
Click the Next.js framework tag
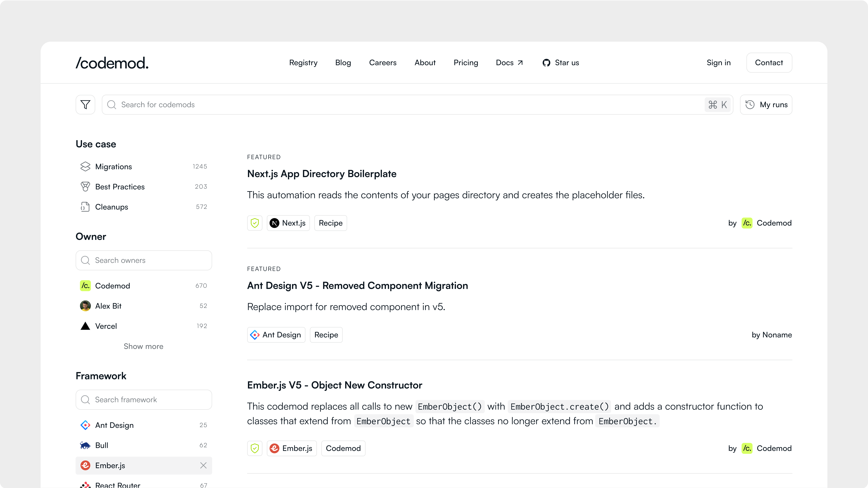288,223
